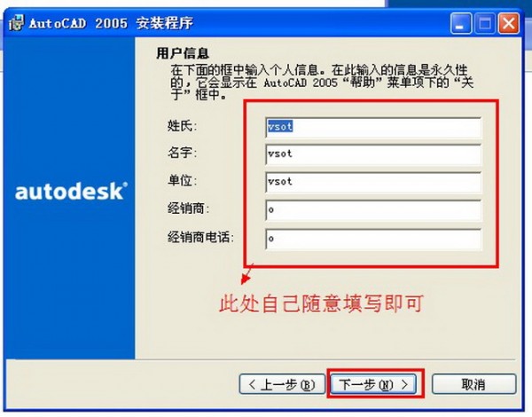Click the red note 此处自己随意填写即可
The height and width of the screenshot is (417, 532).
pyautogui.click(x=321, y=303)
